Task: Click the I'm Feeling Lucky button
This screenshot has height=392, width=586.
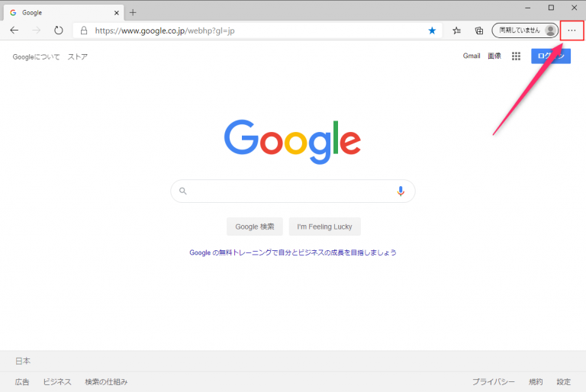Action: coord(324,227)
